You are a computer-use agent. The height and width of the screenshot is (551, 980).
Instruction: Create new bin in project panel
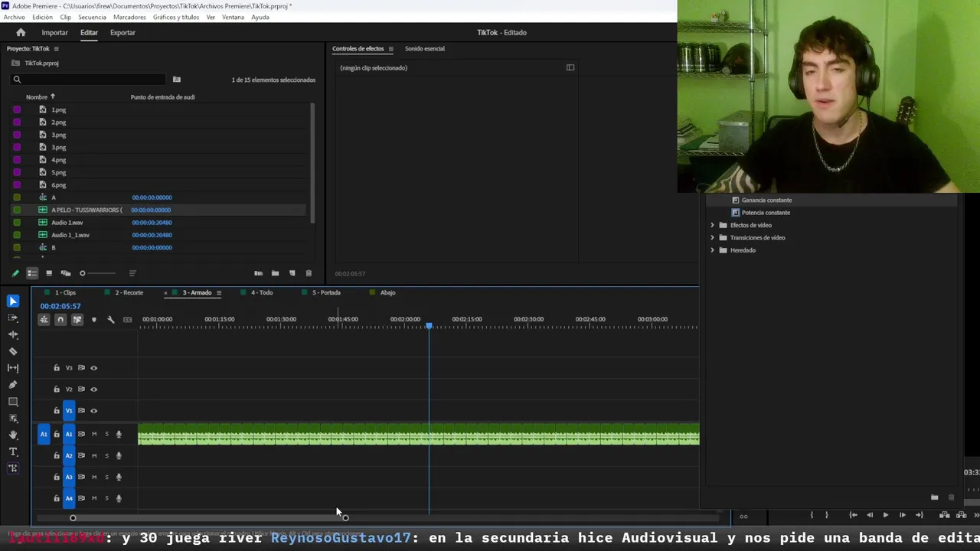275,273
